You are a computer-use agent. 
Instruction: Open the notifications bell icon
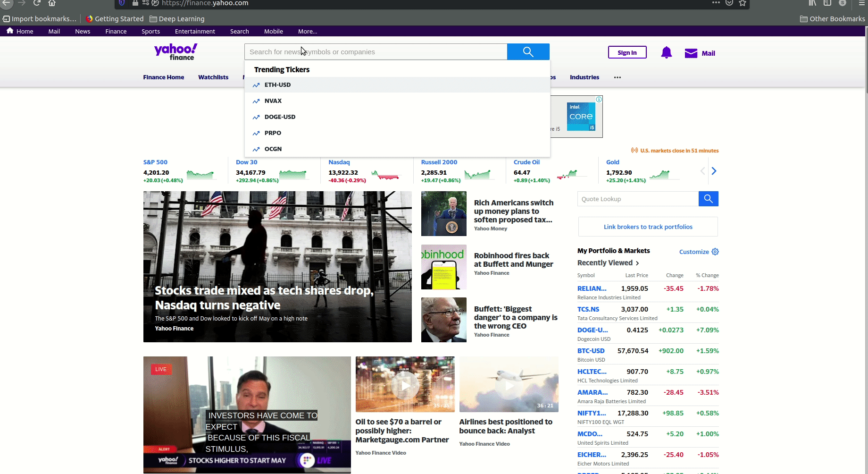point(666,52)
